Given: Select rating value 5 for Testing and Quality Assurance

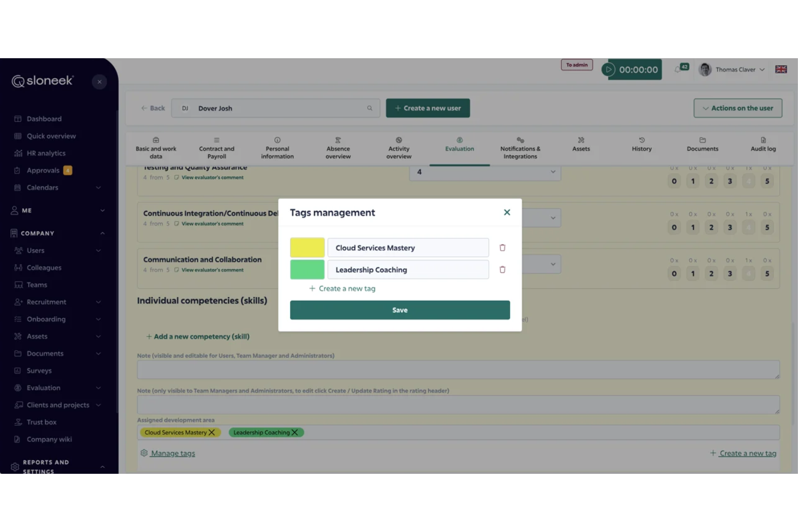Looking at the screenshot, I should click(x=767, y=181).
